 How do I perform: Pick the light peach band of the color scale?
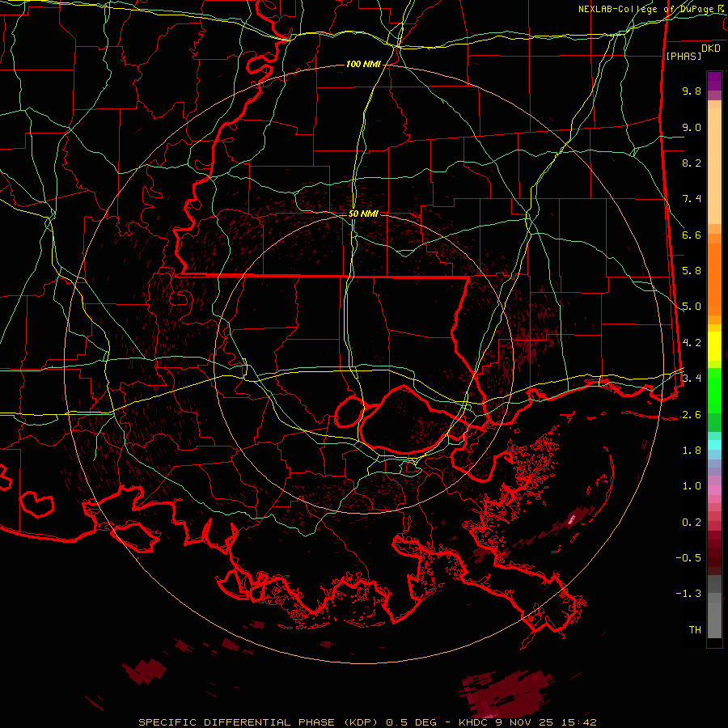click(x=714, y=166)
